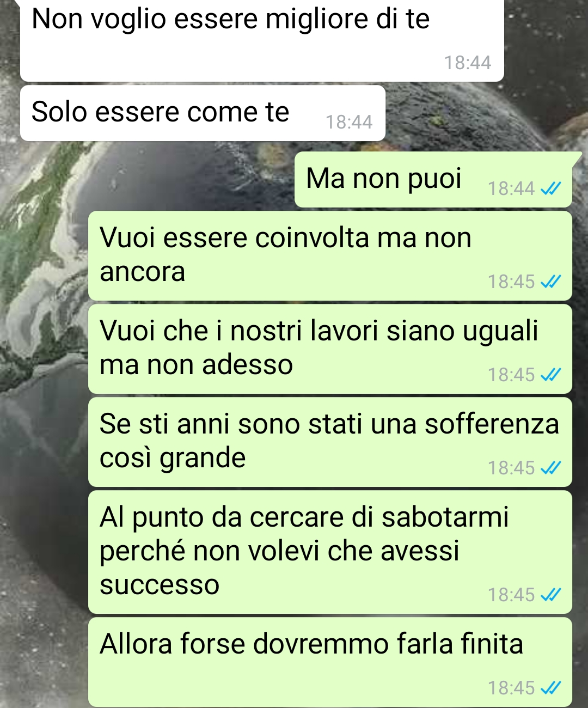Tap checkmarks on 'Se sti anni' message
The height and width of the screenshot is (708, 588).
pos(550,468)
